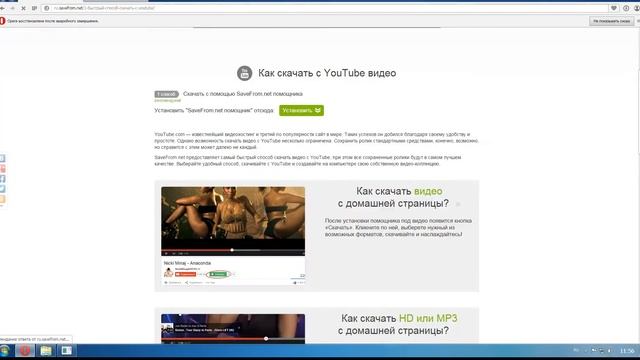Click the "Скачать с помощью SaveFrom.net помощника" text

(243, 94)
